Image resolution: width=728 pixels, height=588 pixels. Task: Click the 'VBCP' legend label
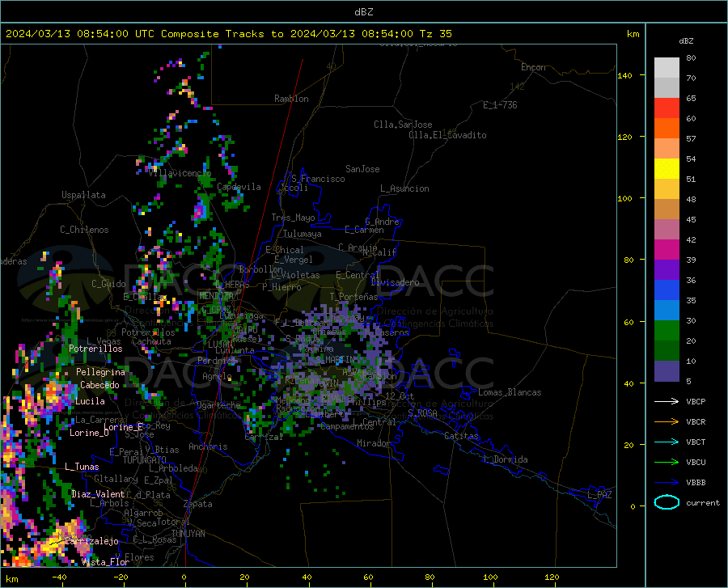[x=696, y=401]
